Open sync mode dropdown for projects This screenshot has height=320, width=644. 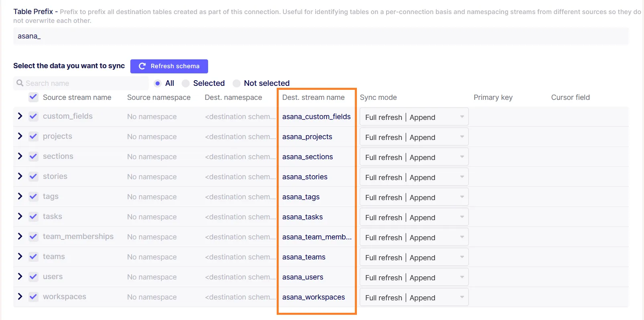(x=414, y=137)
